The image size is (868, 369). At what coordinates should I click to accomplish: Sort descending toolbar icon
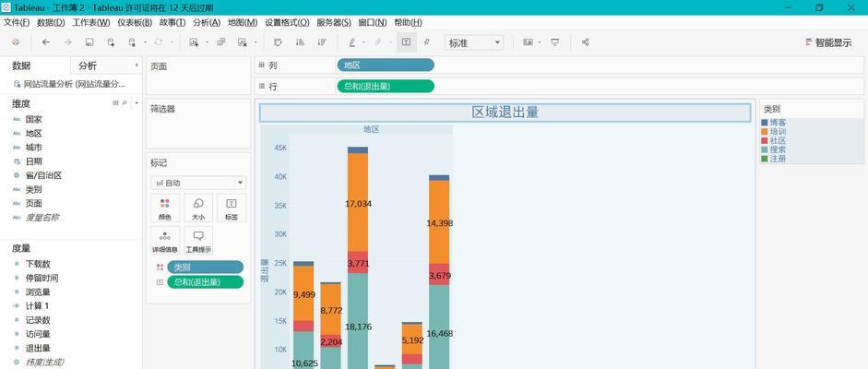321,42
